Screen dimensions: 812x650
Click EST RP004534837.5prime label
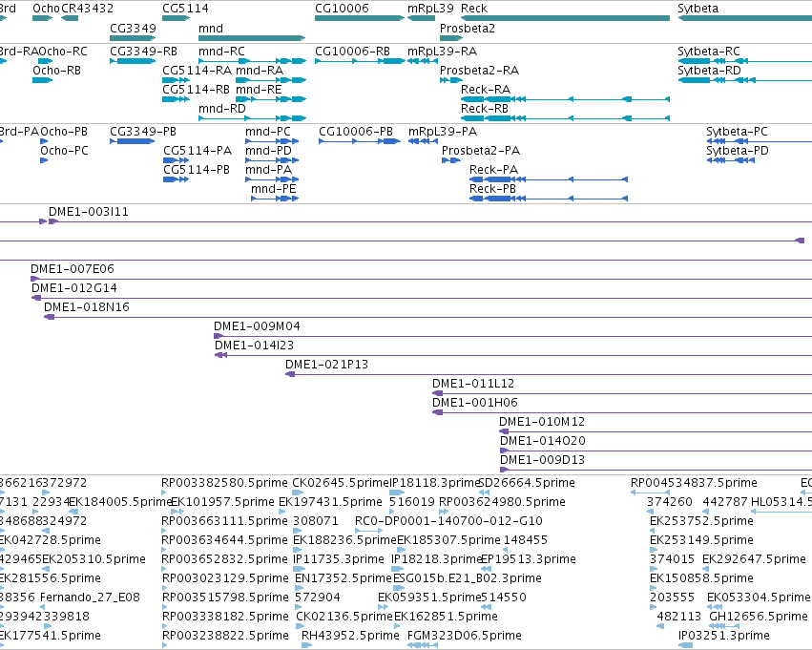click(694, 483)
